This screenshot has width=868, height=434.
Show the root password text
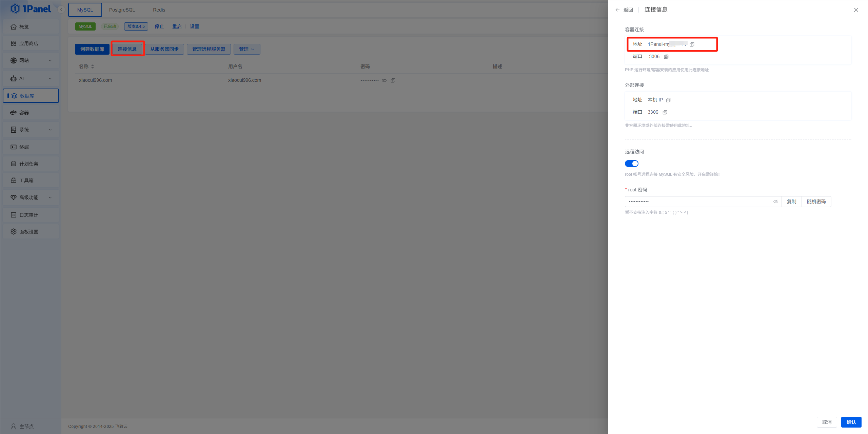point(775,202)
